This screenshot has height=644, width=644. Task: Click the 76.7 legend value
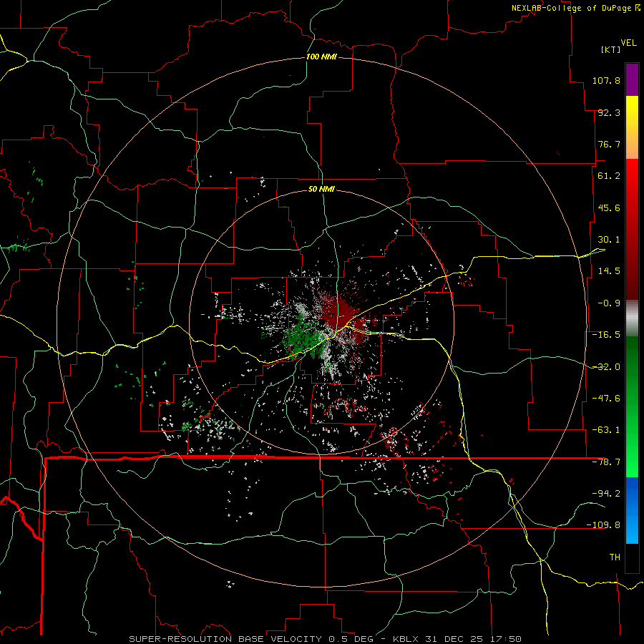tap(609, 144)
